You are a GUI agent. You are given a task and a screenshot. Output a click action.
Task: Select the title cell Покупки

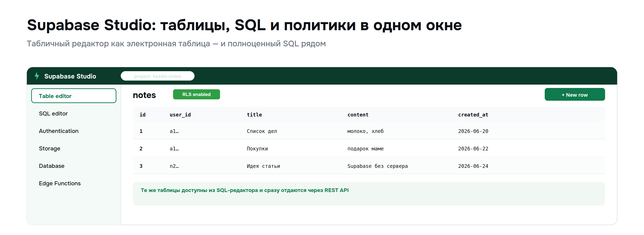tap(257, 149)
